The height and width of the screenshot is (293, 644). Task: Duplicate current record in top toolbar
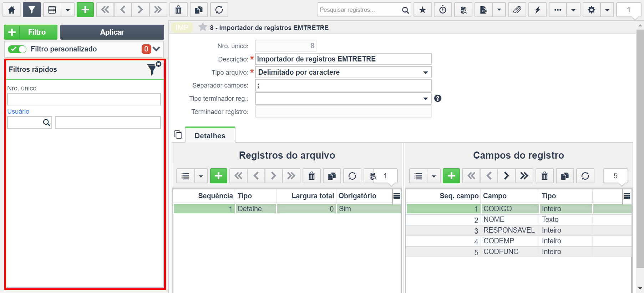pos(199,10)
